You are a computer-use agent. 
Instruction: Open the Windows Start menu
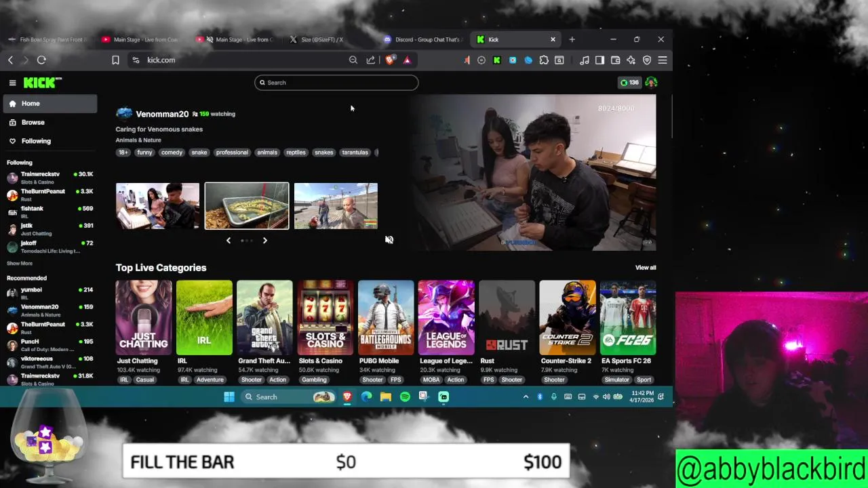pos(229,397)
